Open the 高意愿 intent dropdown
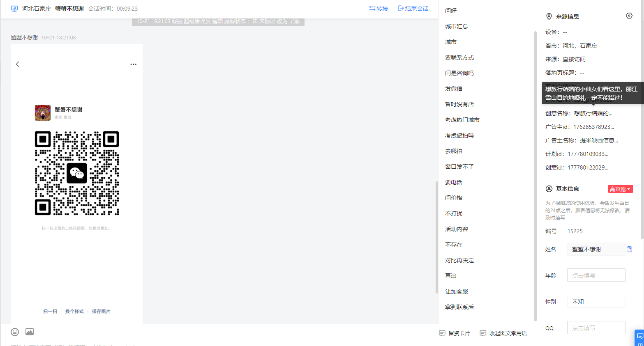This screenshot has height=346, width=644. [x=620, y=189]
